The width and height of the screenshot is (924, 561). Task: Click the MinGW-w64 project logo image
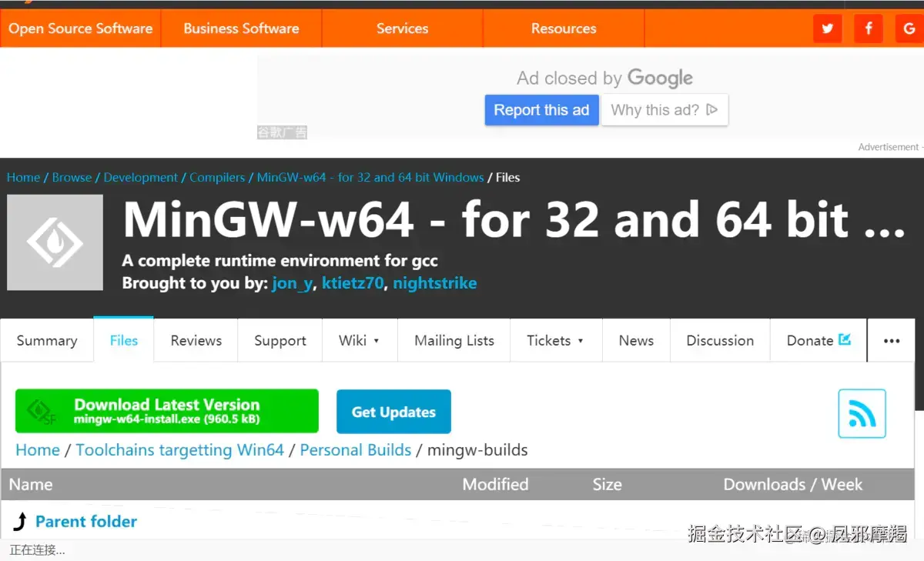click(55, 242)
